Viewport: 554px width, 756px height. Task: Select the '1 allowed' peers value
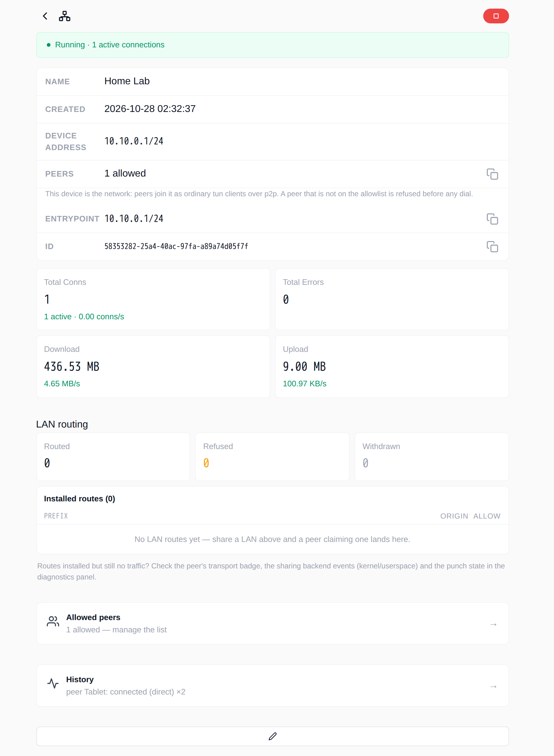click(125, 173)
